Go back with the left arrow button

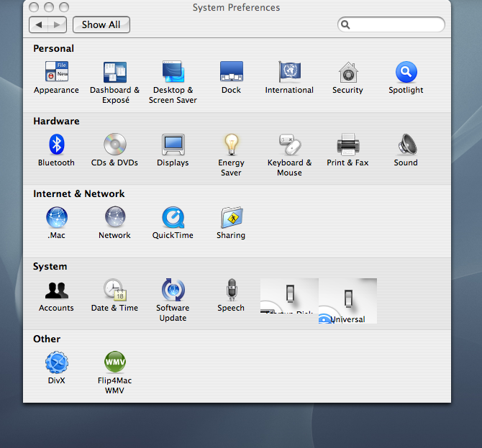[38, 24]
